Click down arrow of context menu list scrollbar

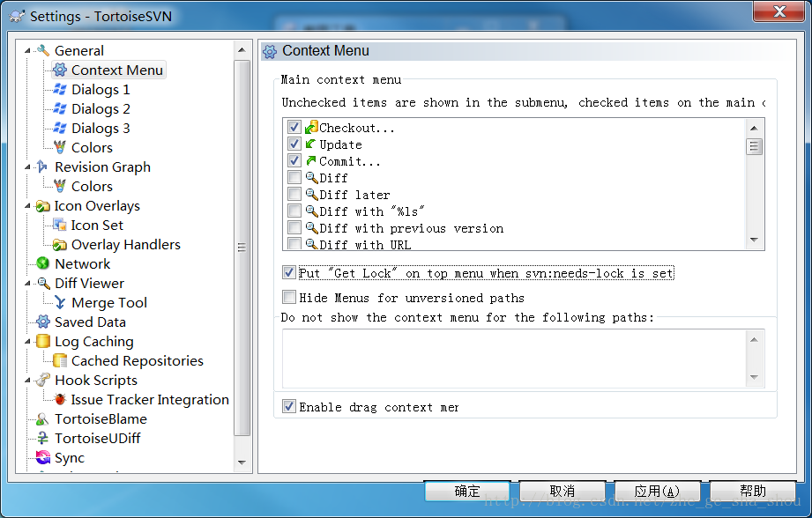point(754,240)
